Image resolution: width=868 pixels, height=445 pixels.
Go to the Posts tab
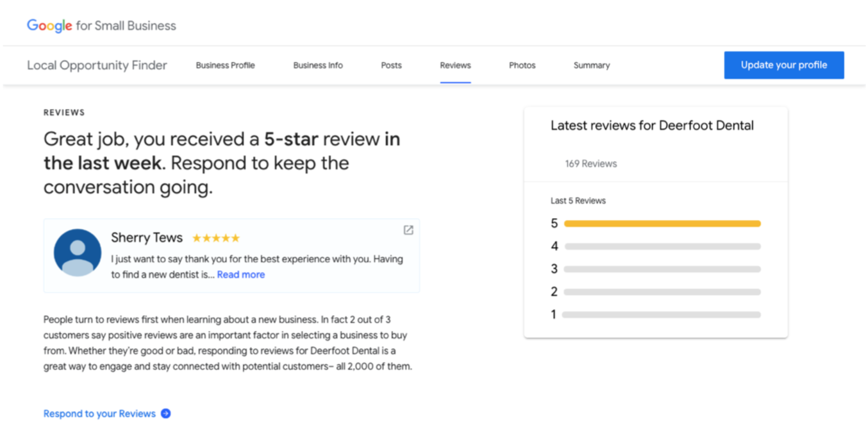click(391, 65)
